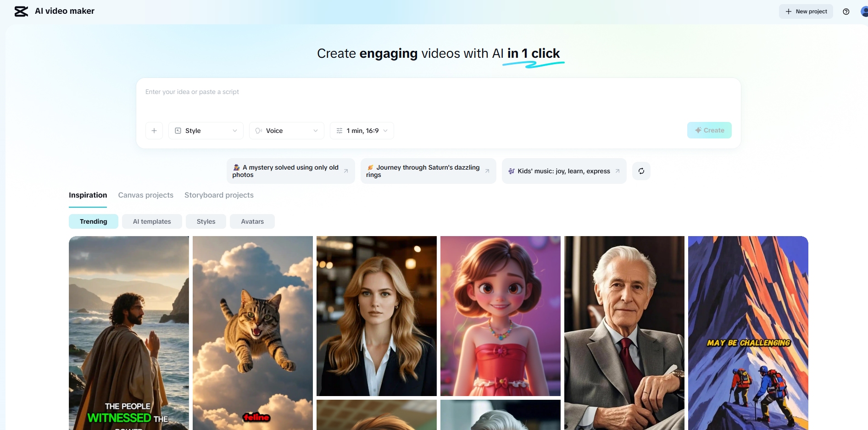This screenshot has width=868, height=430.
Task: Open the 1 min, 16:9 settings dropdown
Action: [x=362, y=131]
